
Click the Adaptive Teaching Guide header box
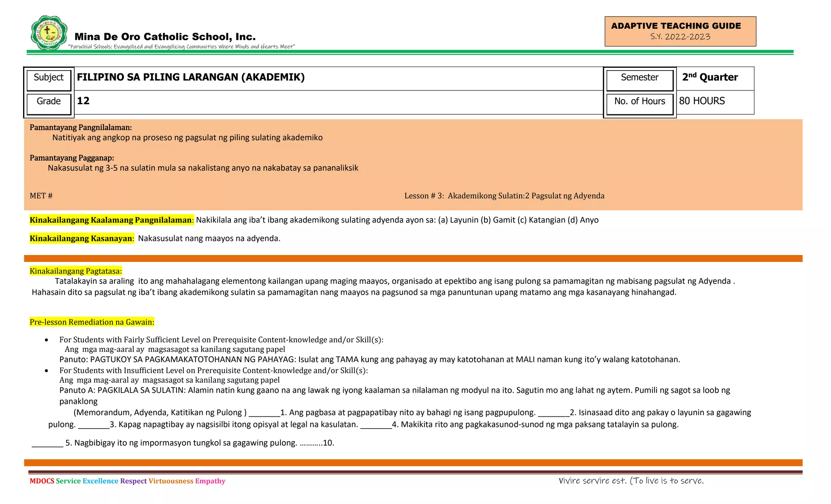[x=680, y=31]
